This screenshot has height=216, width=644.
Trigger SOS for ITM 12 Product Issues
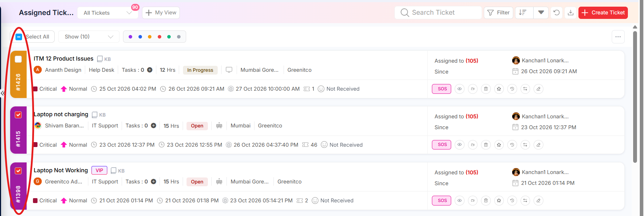pos(442,89)
